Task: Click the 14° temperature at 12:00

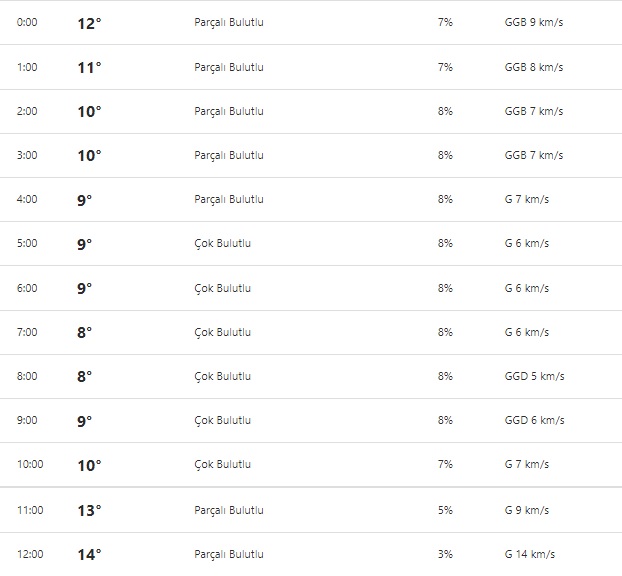Action: click(89, 554)
